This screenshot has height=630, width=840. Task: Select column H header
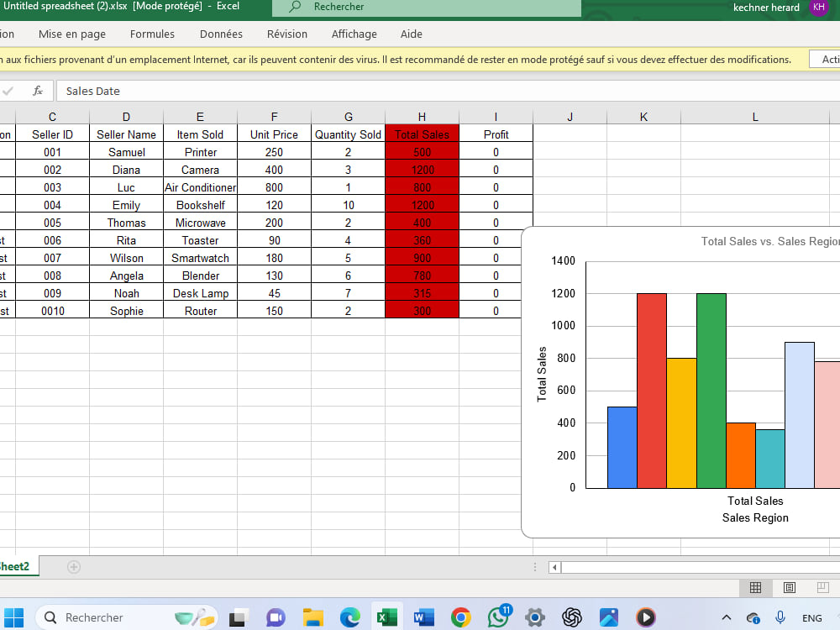[x=423, y=117]
